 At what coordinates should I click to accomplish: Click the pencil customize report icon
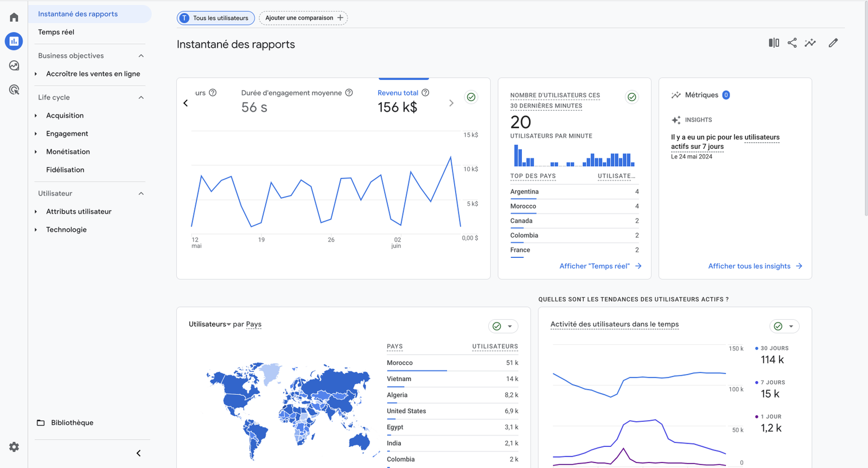pos(833,43)
